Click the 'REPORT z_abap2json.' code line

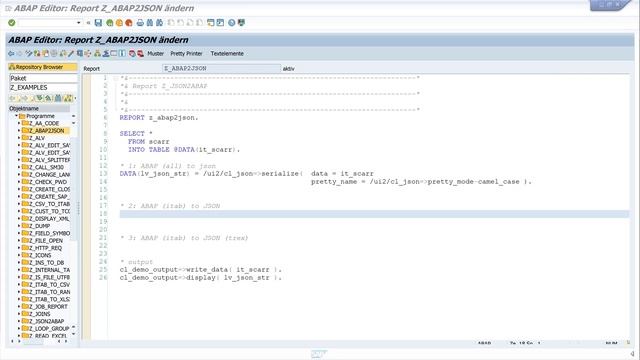[159, 118]
